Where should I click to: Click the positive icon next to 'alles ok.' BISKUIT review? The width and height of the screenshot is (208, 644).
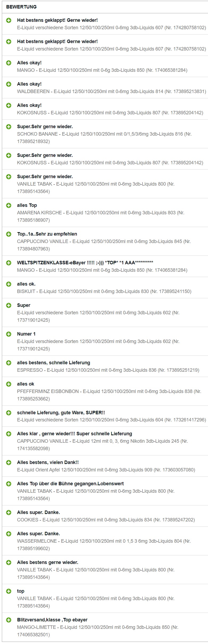[x=9, y=284]
